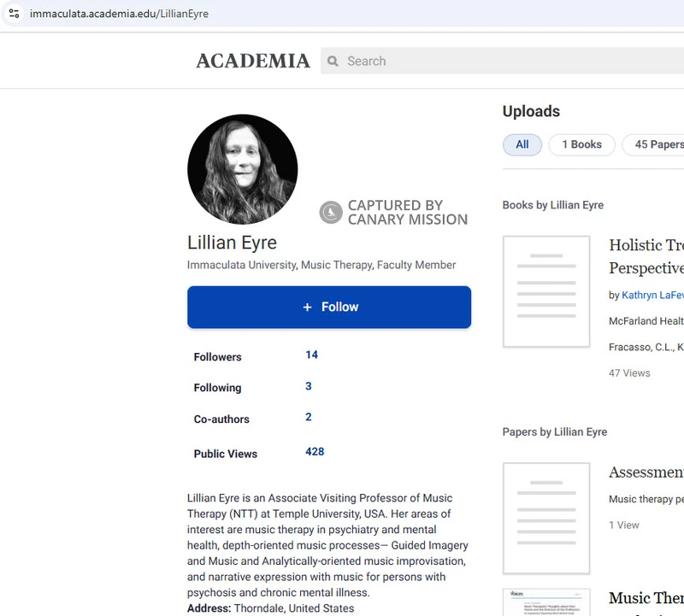The width and height of the screenshot is (684, 616).
Task: Open the Holistic book document thumbnail
Action: 546,291
